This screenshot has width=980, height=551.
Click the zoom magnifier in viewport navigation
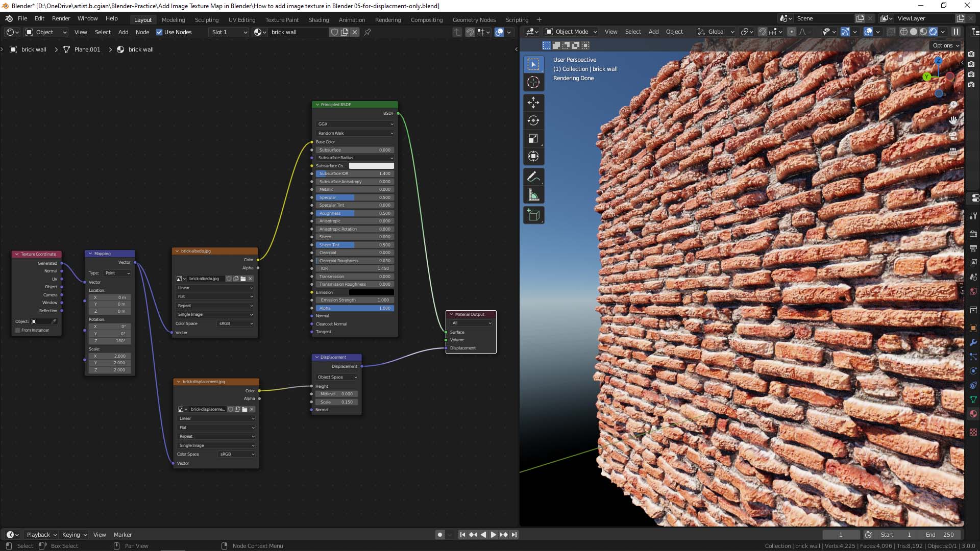(x=953, y=105)
